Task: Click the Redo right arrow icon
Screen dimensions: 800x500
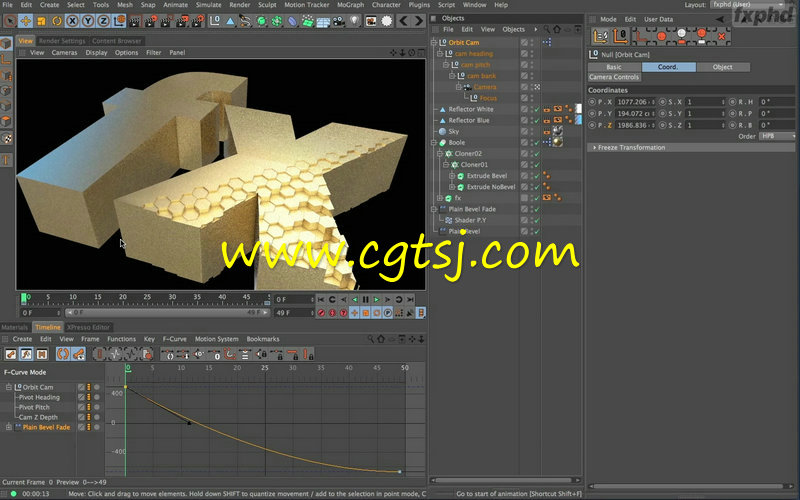Action: tap(419, 21)
